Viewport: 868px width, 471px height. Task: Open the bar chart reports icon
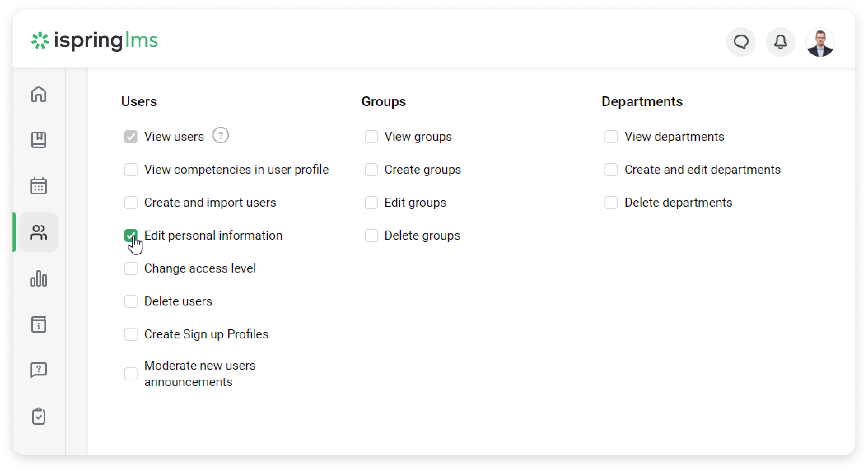pos(39,278)
